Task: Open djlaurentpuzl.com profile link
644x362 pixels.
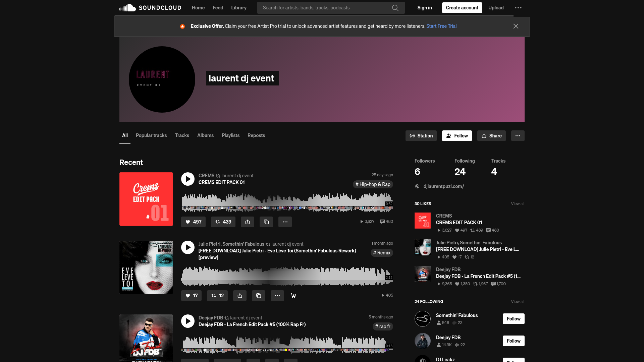Action: coord(443,186)
